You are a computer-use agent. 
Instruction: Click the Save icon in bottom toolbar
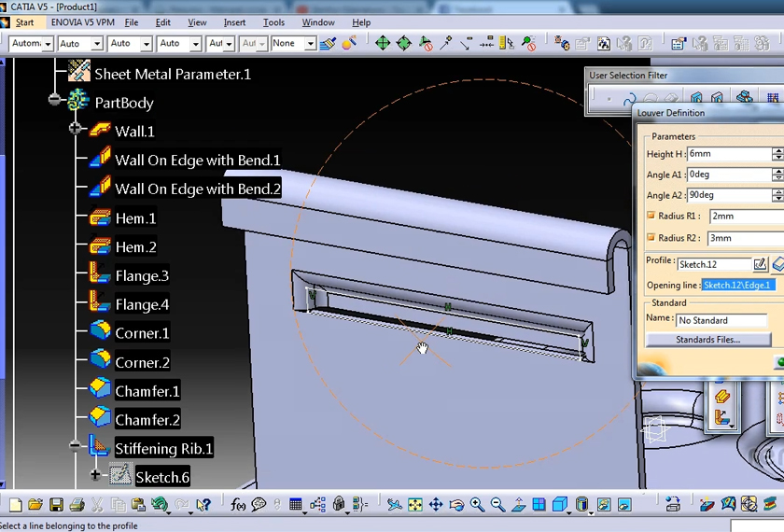click(x=56, y=505)
